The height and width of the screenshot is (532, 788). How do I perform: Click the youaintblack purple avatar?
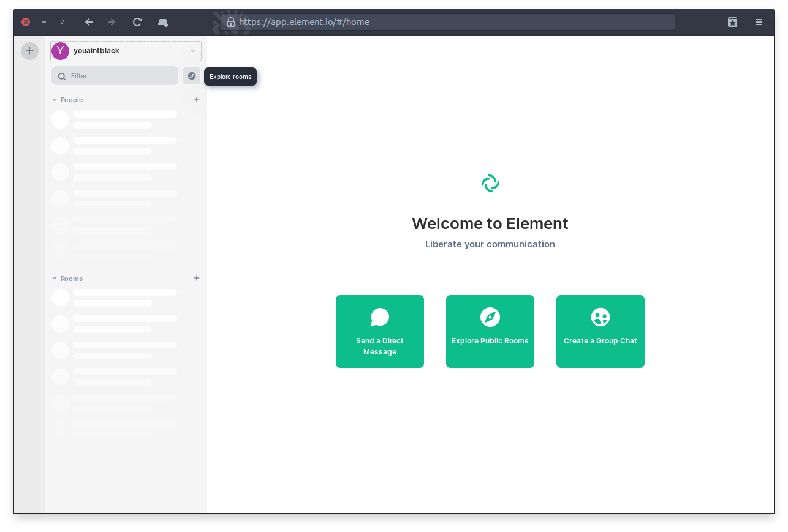tap(60, 51)
